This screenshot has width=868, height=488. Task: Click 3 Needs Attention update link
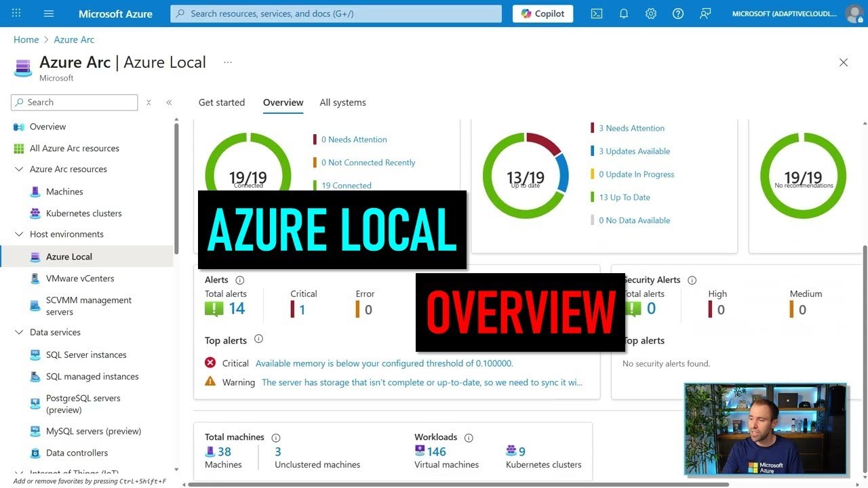pos(631,128)
